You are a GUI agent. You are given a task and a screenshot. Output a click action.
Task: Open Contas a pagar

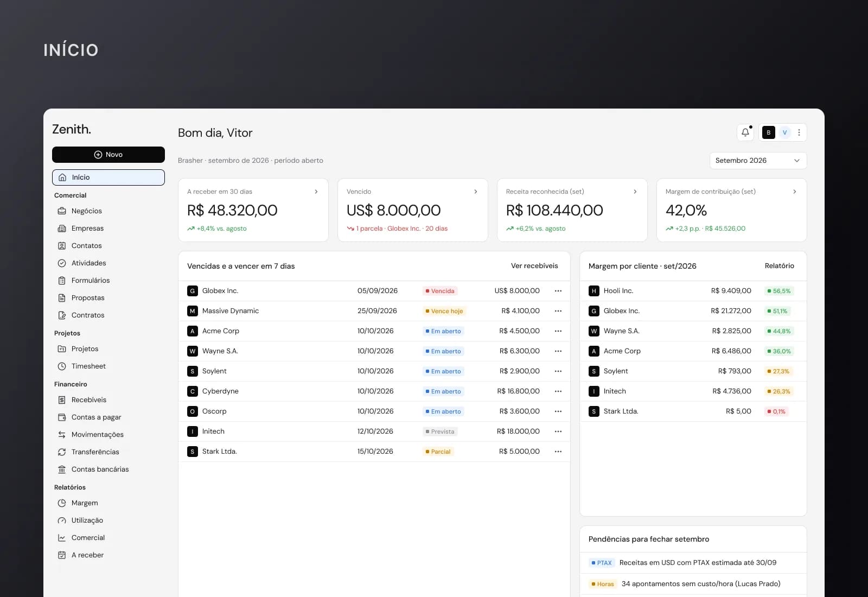click(x=108, y=417)
